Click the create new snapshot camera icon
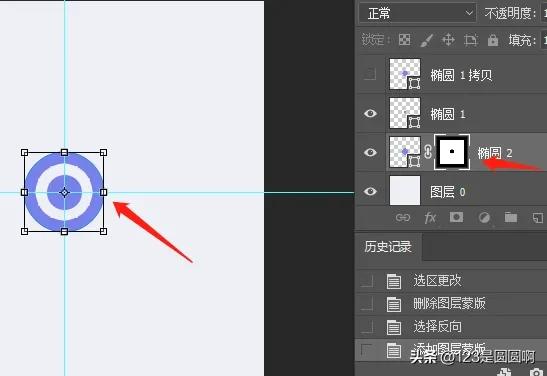This screenshot has height=376, width=547. point(537,372)
